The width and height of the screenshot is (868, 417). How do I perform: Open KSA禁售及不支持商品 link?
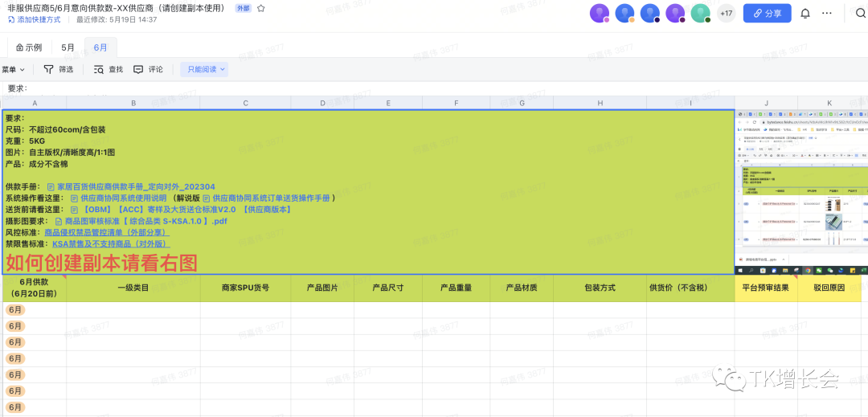click(x=111, y=243)
